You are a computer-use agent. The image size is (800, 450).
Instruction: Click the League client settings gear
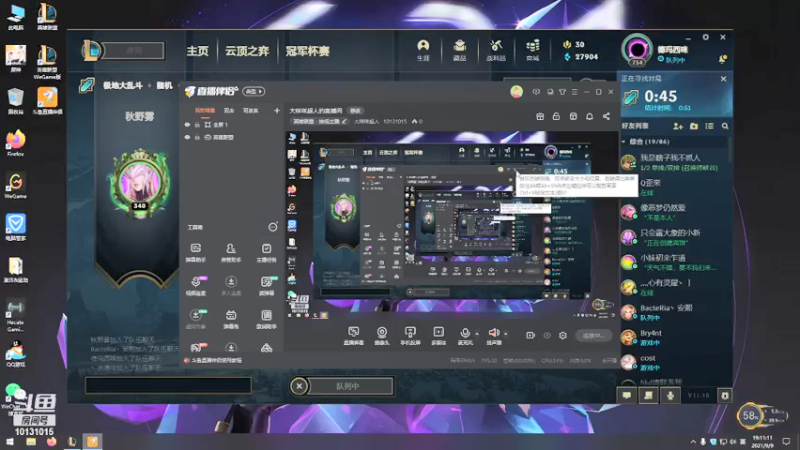[x=706, y=37]
